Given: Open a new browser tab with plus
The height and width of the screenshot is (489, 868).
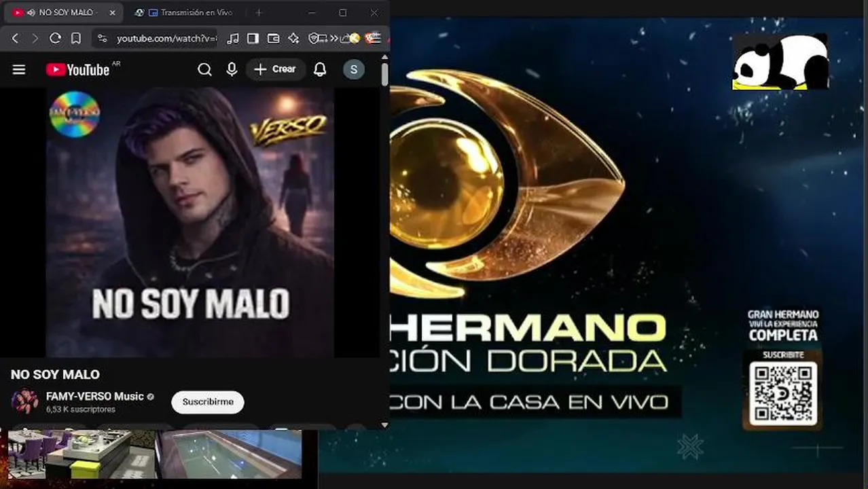Looking at the screenshot, I should click(258, 13).
